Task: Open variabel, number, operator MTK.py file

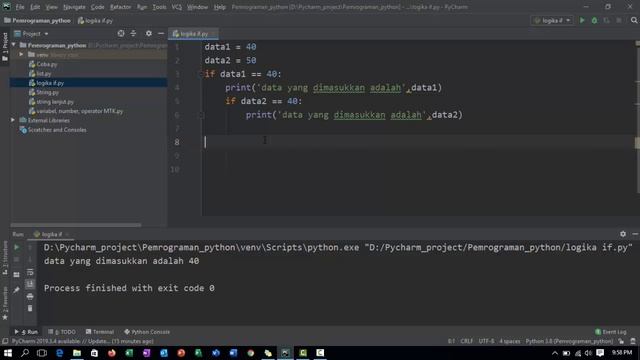Action: (76, 111)
